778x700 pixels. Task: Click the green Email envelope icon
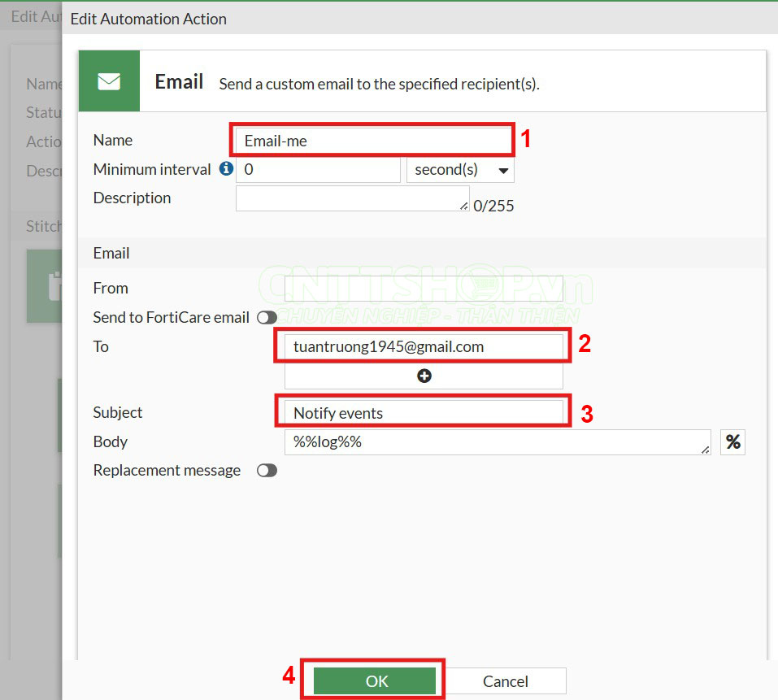(x=109, y=81)
